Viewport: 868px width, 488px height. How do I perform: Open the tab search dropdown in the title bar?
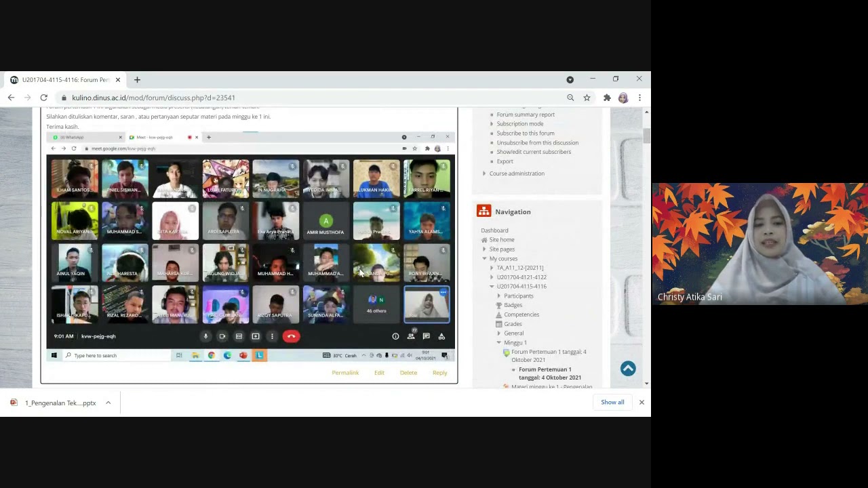click(x=570, y=79)
